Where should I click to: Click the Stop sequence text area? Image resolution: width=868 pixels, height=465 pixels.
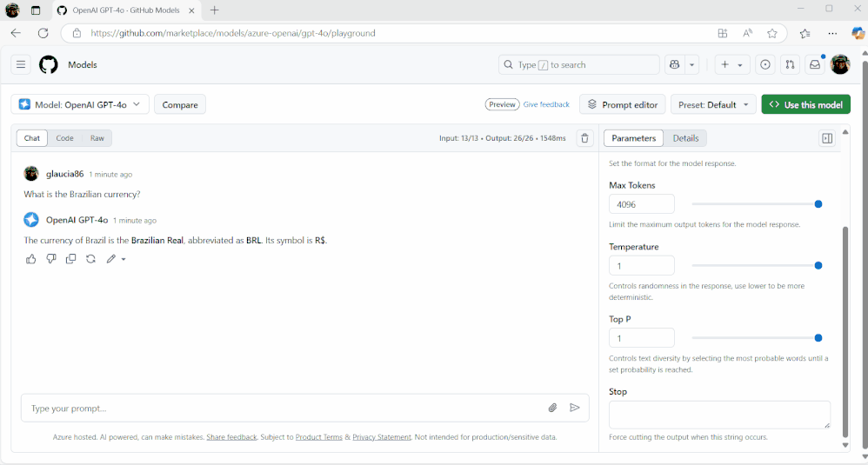pos(719,415)
